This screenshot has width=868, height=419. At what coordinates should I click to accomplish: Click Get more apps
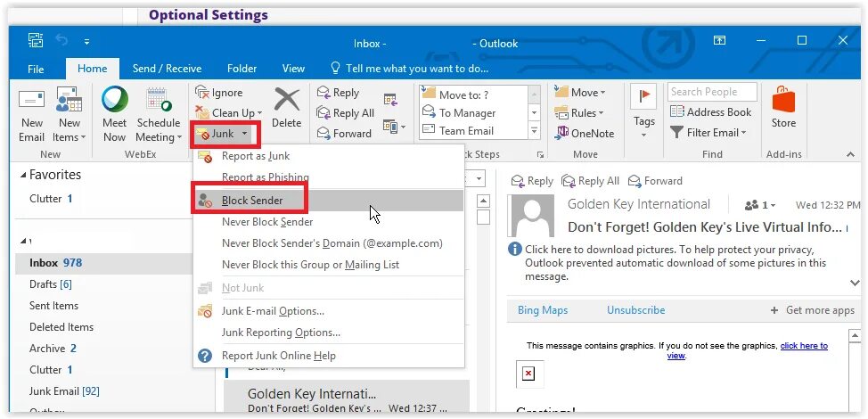[813, 310]
